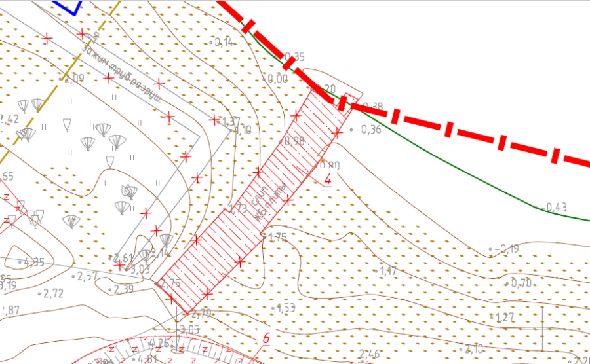Click the red number 6 callout label
The height and width of the screenshot is (364, 590).
tap(265, 338)
